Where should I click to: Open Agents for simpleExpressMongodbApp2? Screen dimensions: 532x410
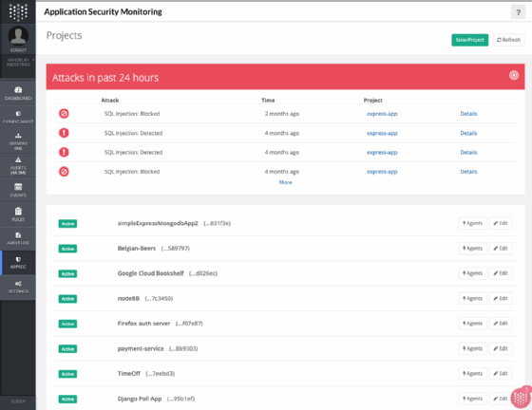[x=472, y=223]
